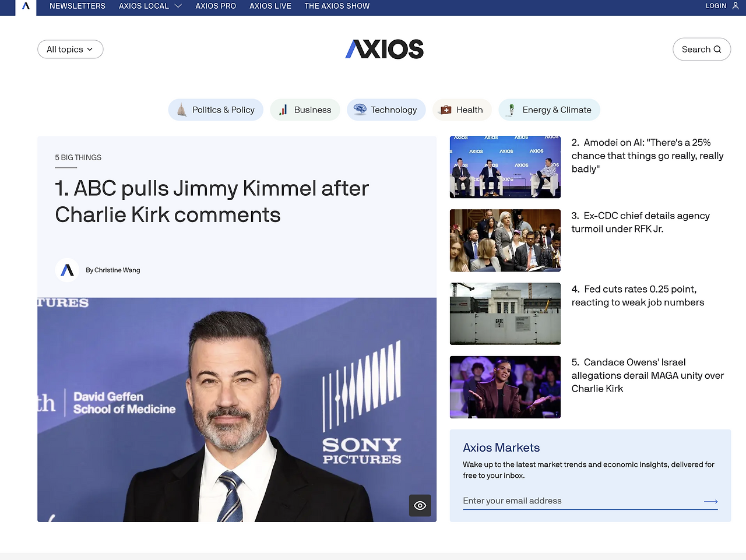Viewport: 746px width, 560px height.
Task: Toggle the eye icon on Kimmel photo
Action: [x=420, y=505]
